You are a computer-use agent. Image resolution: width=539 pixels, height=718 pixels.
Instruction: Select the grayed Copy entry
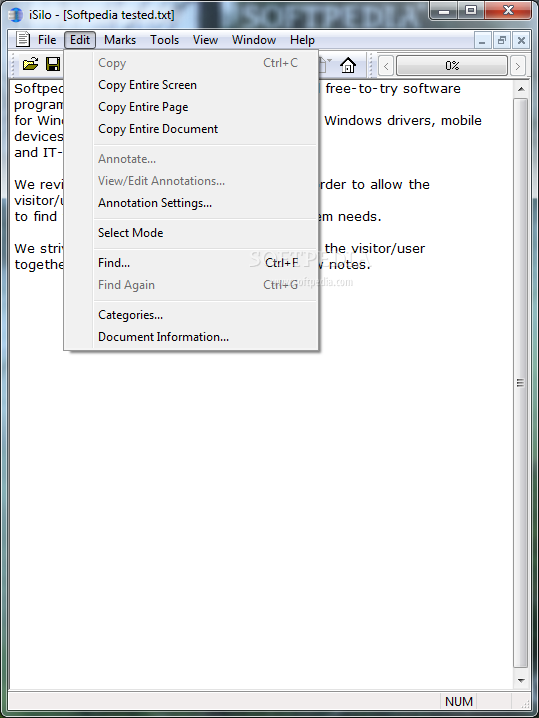click(x=191, y=63)
